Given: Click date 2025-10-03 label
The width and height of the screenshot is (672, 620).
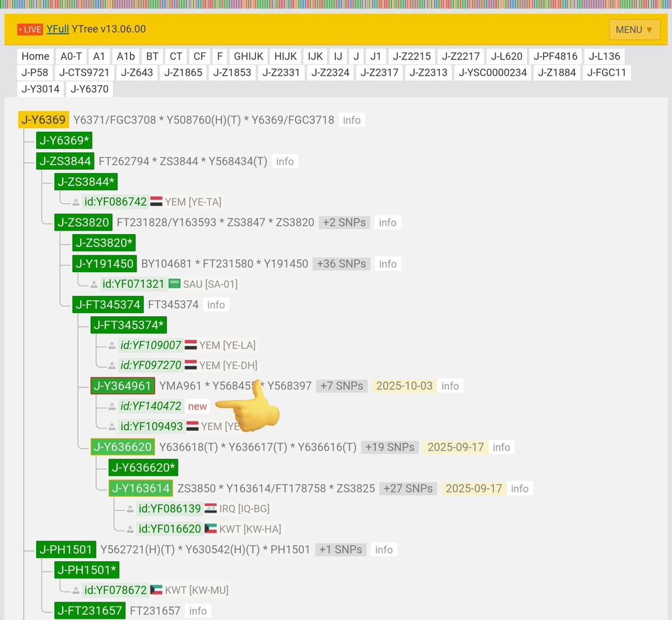Looking at the screenshot, I should (x=404, y=386).
